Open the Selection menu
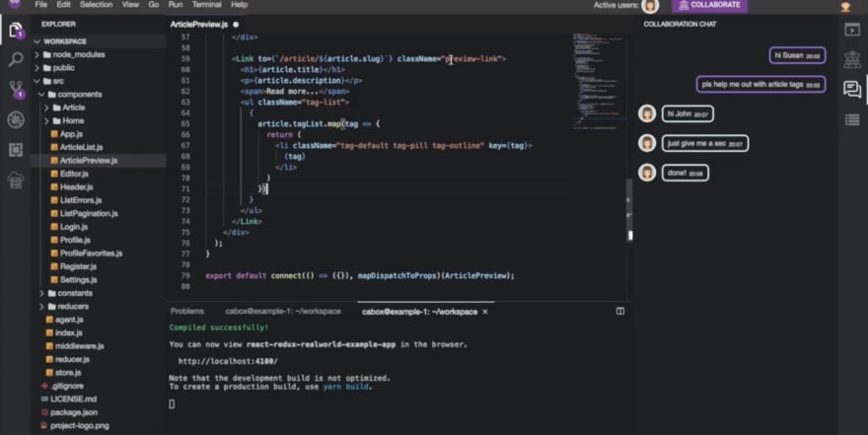 (x=97, y=4)
